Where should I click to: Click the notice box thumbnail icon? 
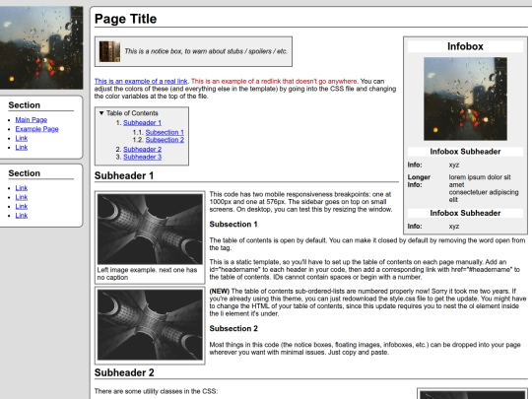tap(109, 51)
